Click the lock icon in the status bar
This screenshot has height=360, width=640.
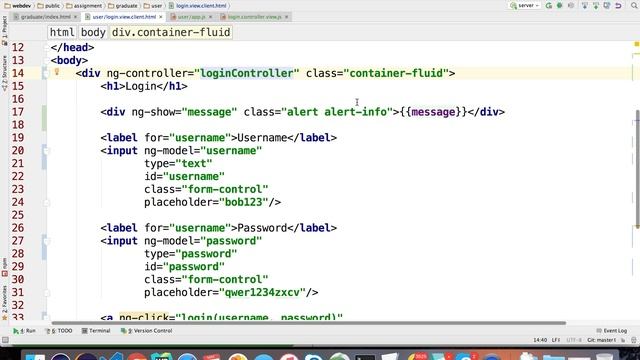pyautogui.click(x=623, y=340)
